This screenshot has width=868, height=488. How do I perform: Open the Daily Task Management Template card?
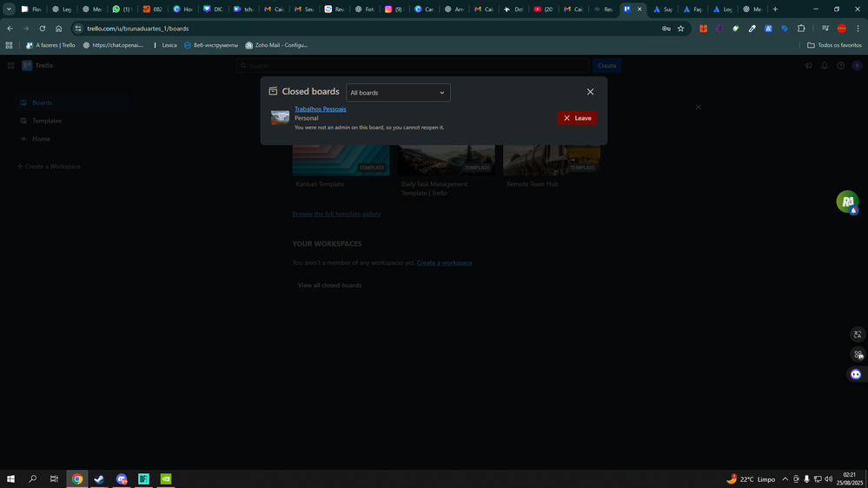447,170
